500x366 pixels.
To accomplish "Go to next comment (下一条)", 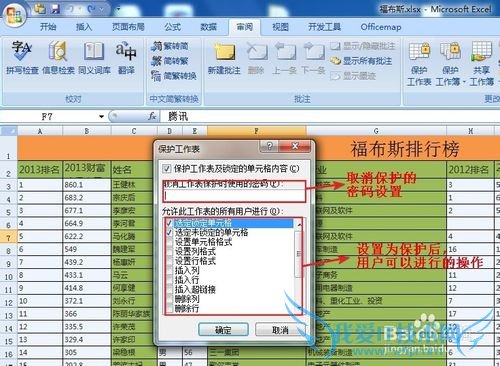I will 313,58.
